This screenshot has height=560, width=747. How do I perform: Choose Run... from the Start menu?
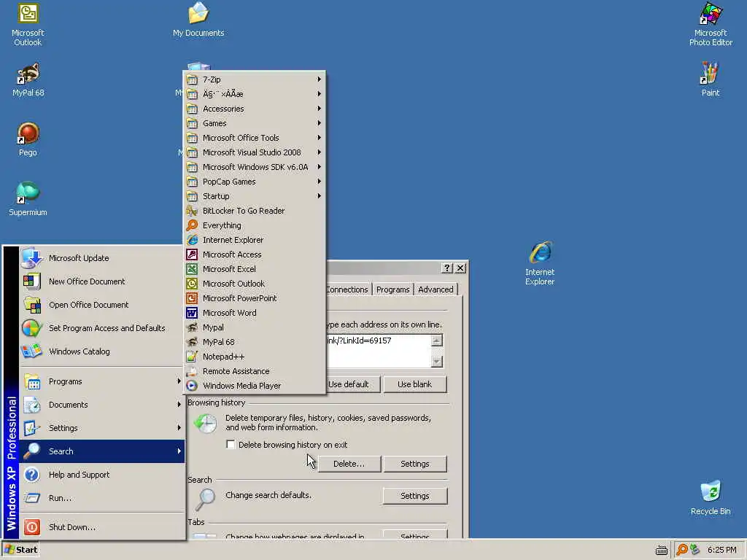point(102,498)
